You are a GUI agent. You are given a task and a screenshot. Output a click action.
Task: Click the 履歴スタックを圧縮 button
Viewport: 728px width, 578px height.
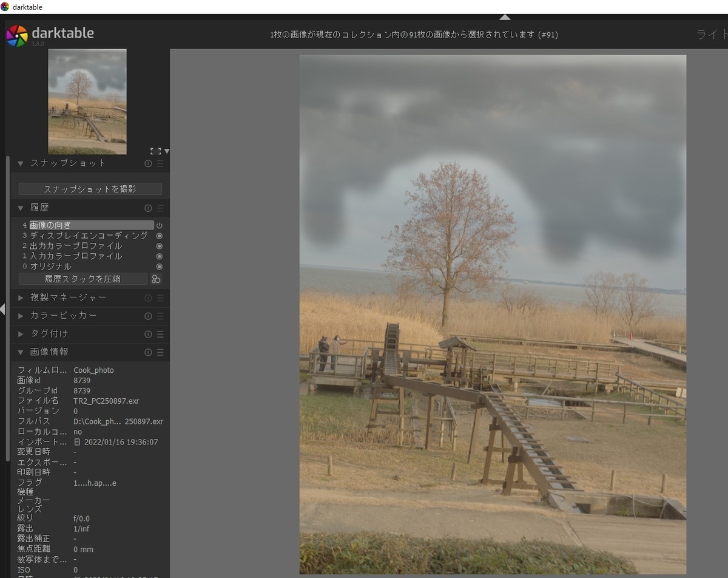pyautogui.click(x=84, y=279)
